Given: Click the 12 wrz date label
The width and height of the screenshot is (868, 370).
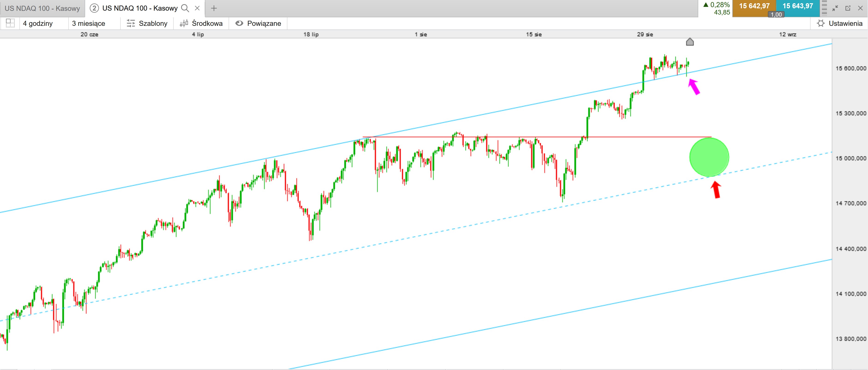Looking at the screenshot, I should (x=787, y=34).
